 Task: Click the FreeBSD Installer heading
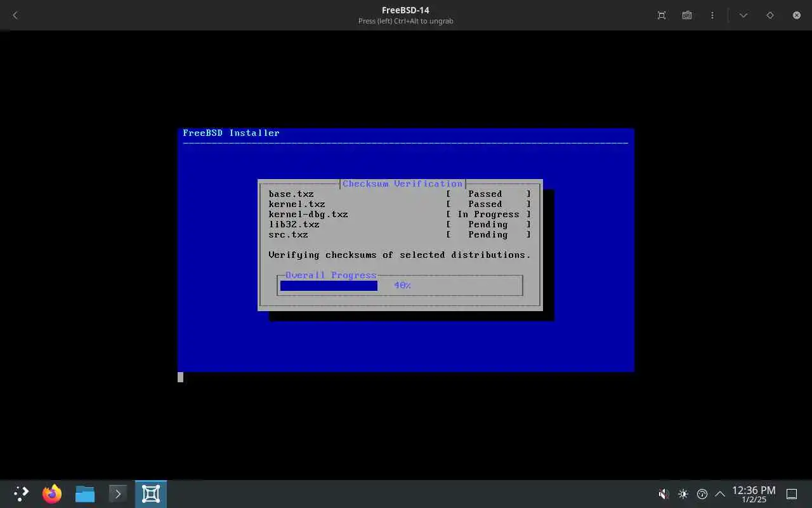[231, 133]
